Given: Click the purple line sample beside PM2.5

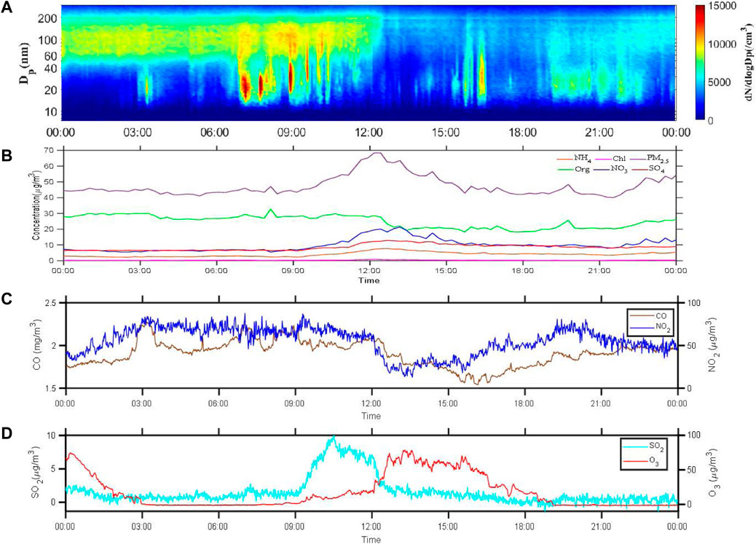Looking at the screenshot, I should pos(639,158).
